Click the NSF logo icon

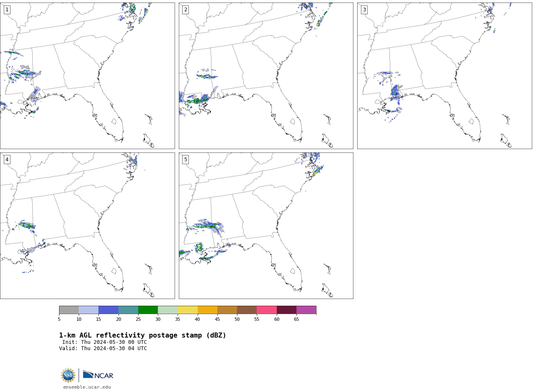coord(68,375)
